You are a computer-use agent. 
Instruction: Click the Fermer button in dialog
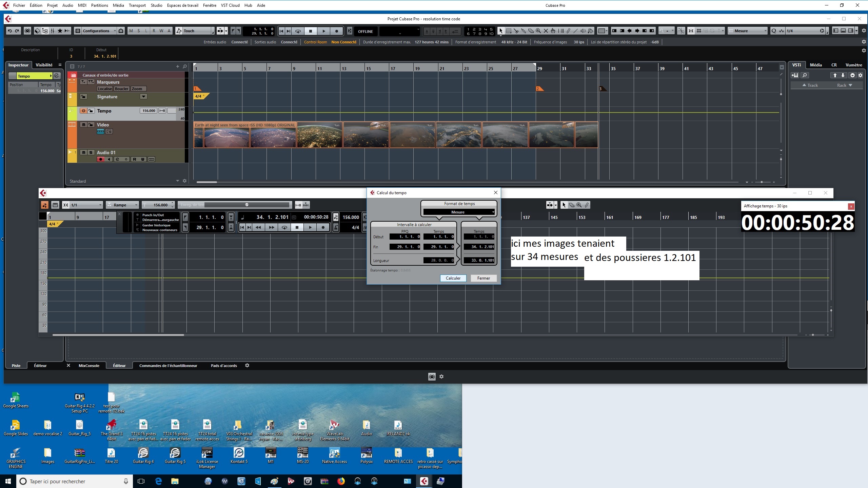pyautogui.click(x=484, y=278)
